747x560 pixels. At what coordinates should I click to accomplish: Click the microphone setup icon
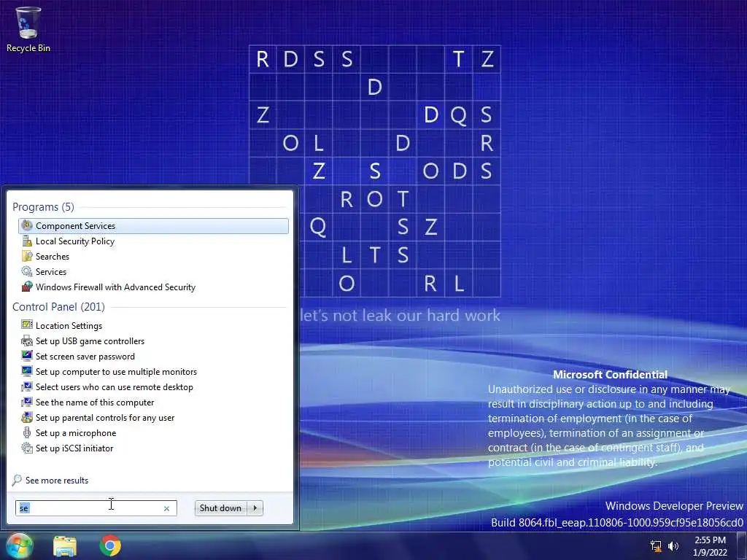click(27, 432)
